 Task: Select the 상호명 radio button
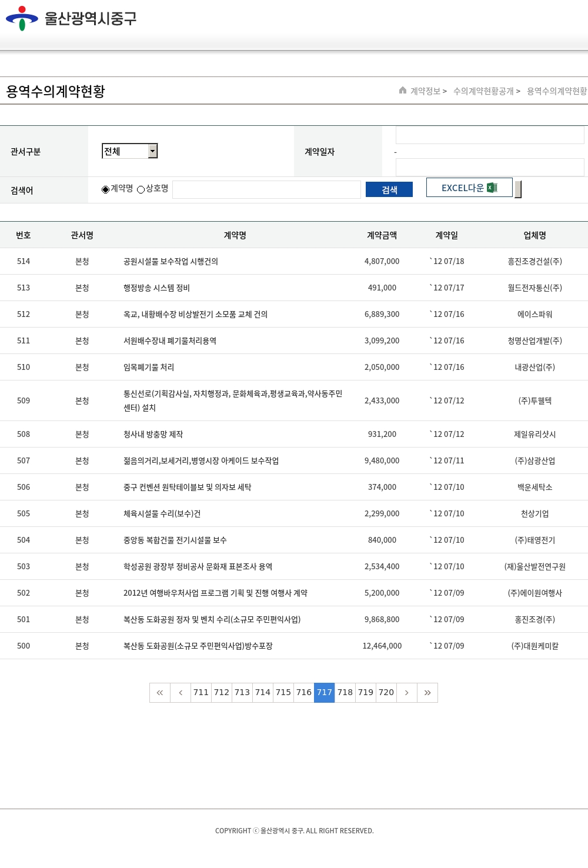pos(141,189)
